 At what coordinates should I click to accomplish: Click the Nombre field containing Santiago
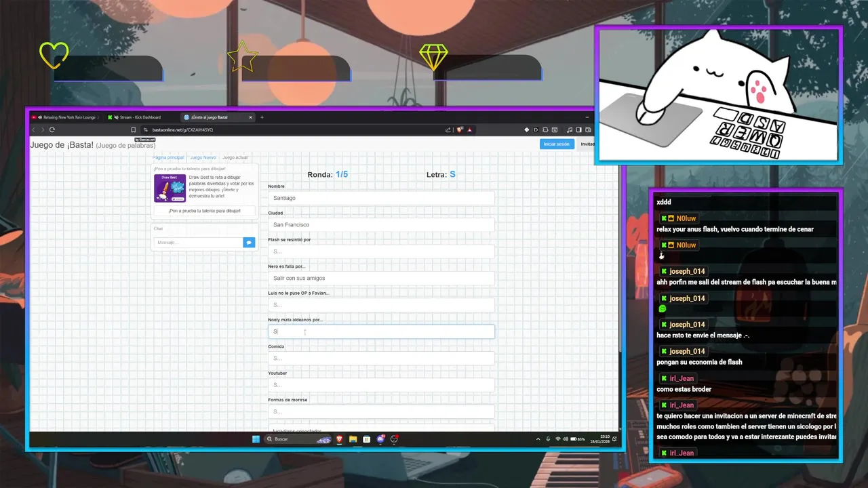(x=381, y=198)
